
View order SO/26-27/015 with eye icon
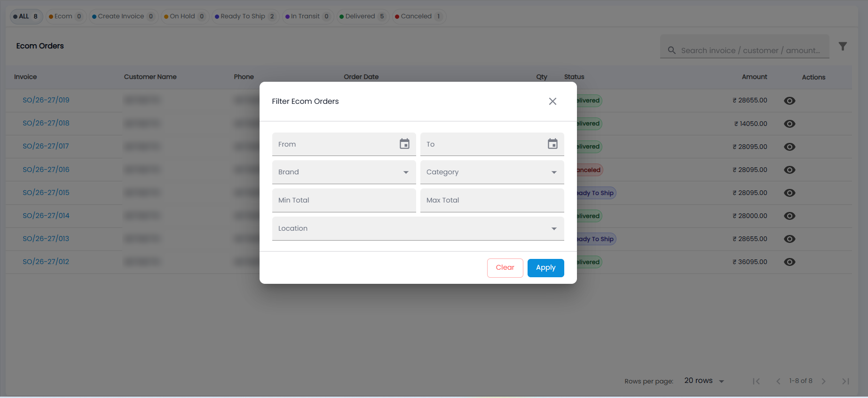(x=789, y=193)
